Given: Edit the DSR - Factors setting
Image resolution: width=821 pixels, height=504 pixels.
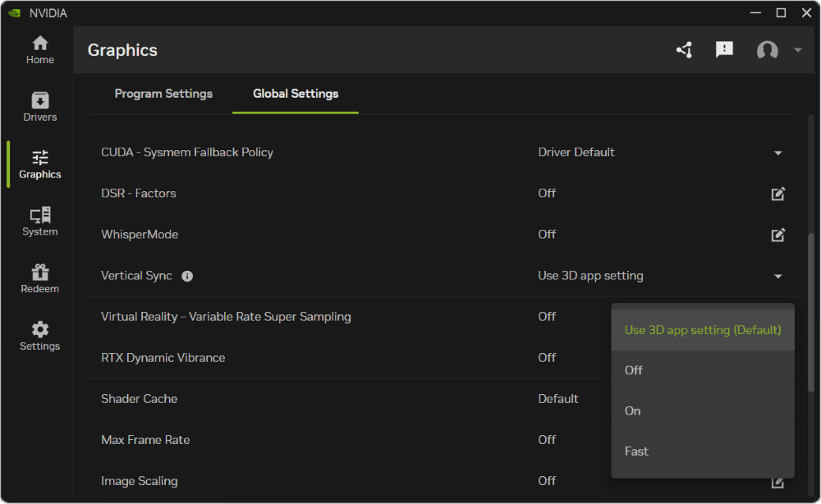Looking at the screenshot, I should tap(778, 194).
